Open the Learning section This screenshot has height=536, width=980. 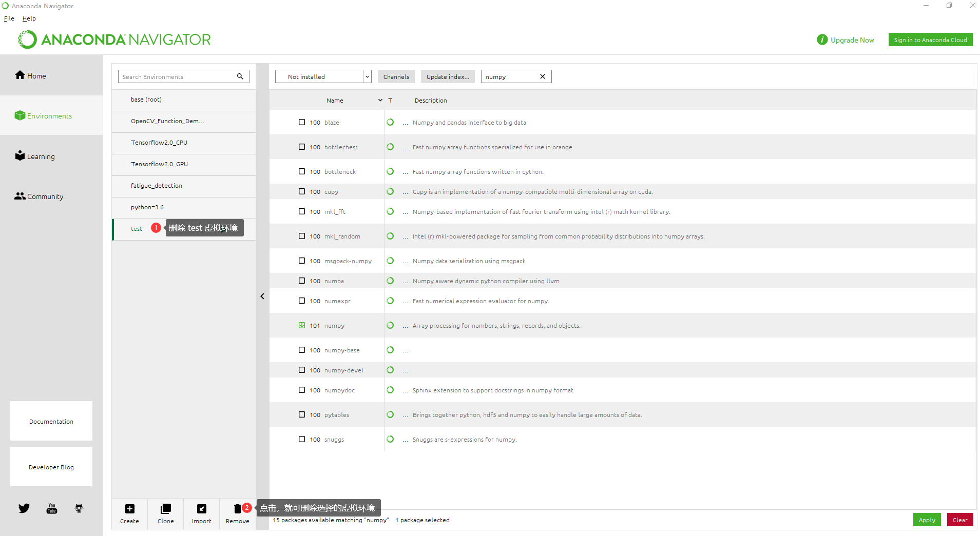[51, 156]
